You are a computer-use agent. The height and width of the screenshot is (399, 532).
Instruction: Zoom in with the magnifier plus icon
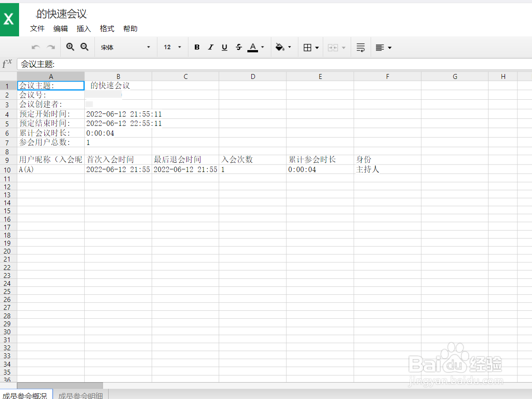click(x=70, y=47)
